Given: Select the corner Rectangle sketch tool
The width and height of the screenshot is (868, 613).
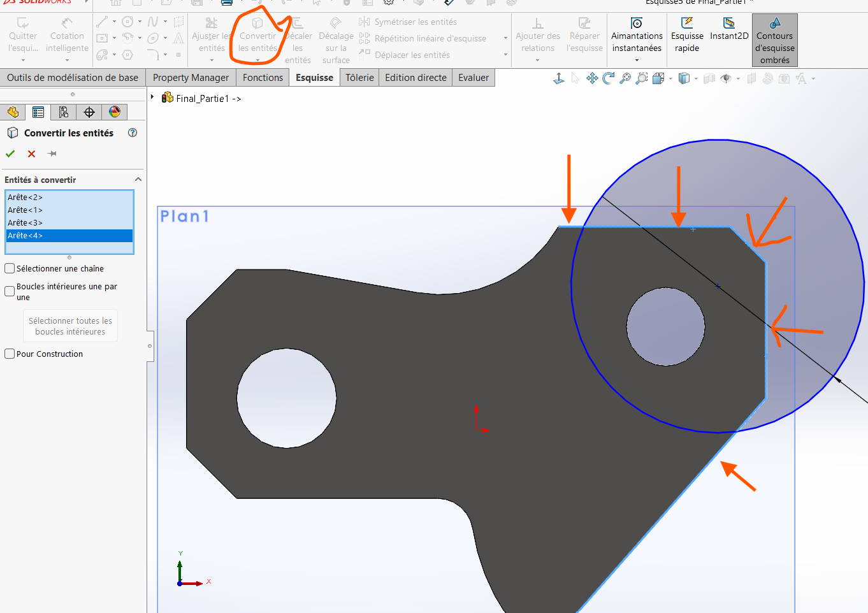Looking at the screenshot, I should pyautogui.click(x=102, y=38).
